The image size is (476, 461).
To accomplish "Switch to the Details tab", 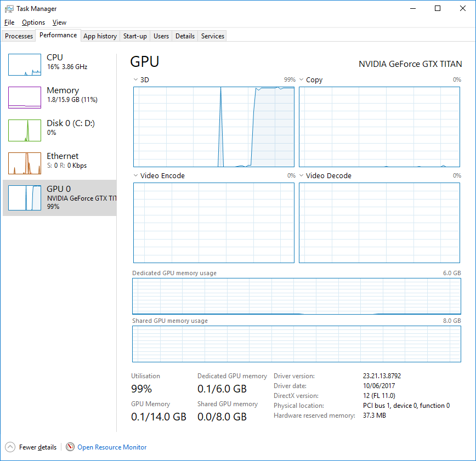I will coord(185,36).
